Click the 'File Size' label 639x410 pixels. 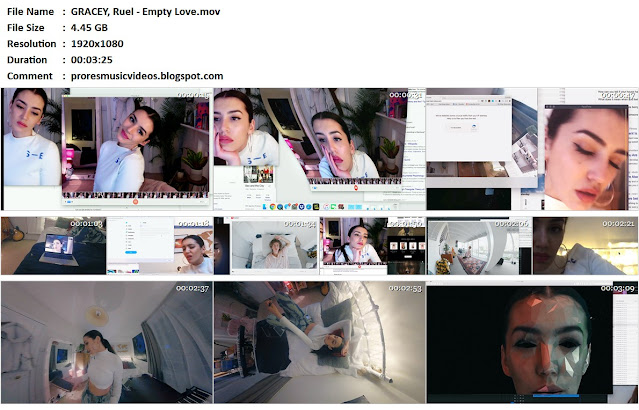(26, 28)
